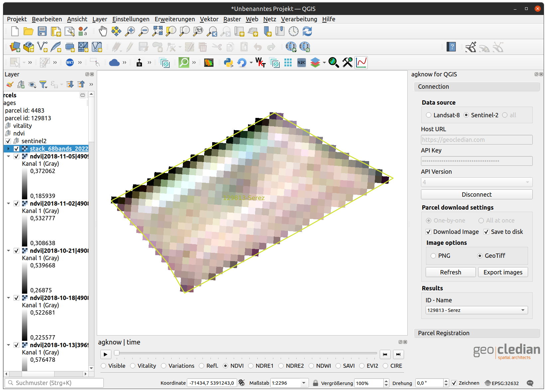This screenshot has height=392, width=547.
Task: Open the Raster menu
Action: 232,19
